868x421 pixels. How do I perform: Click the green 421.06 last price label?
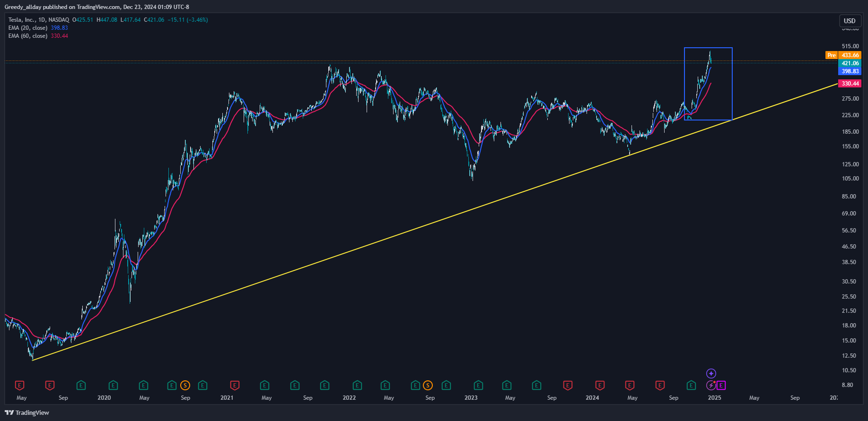[x=850, y=63]
